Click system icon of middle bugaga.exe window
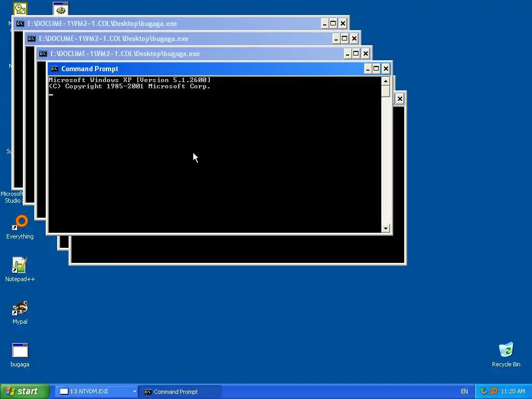Viewport: 532px width, 399px height. point(32,38)
